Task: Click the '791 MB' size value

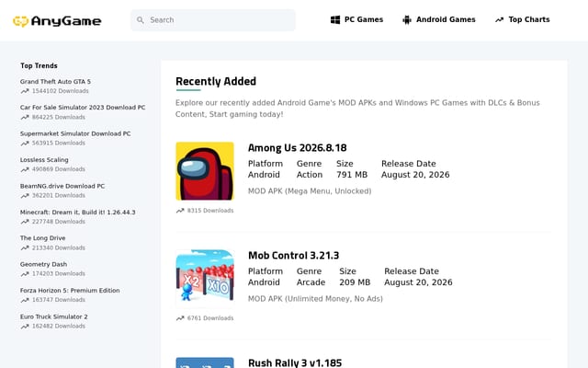Action: pyautogui.click(x=352, y=175)
